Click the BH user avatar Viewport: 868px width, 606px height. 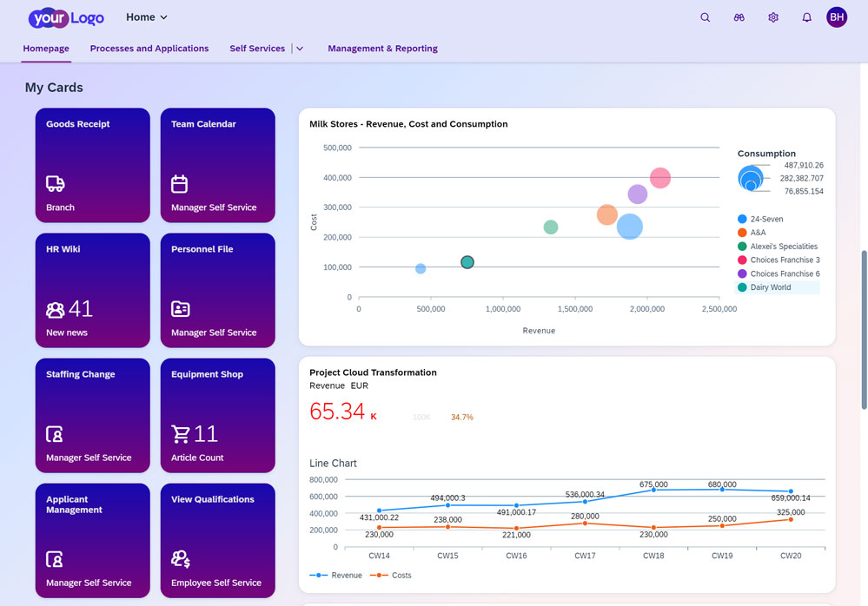836,17
